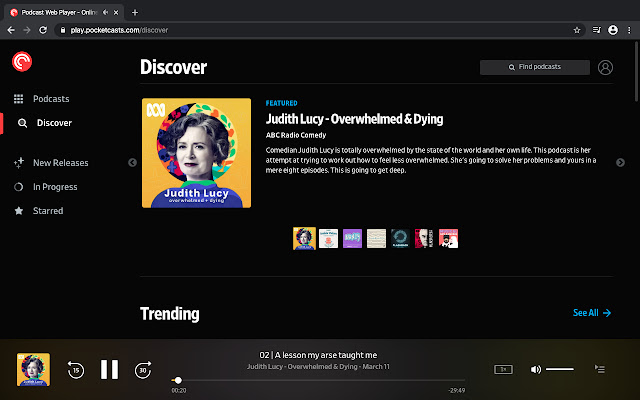640x400 pixels.
Task: Open Chrome profile avatar
Action: [x=613, y=30]
